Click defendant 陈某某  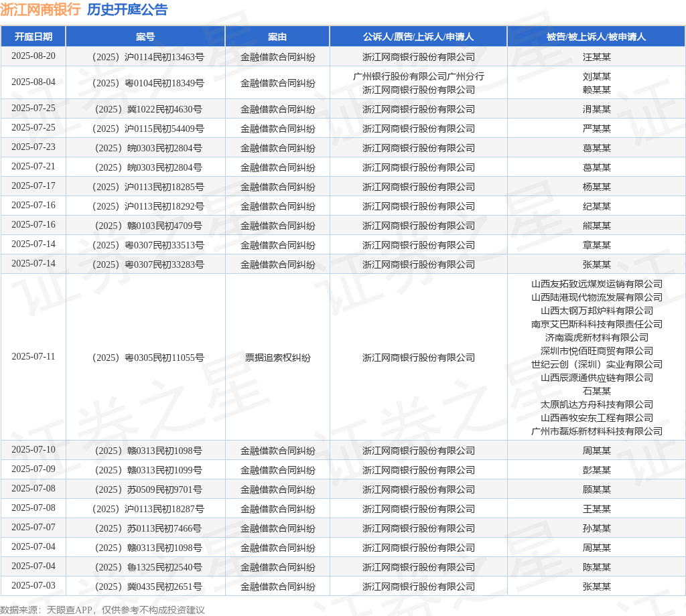click(596, 568)
